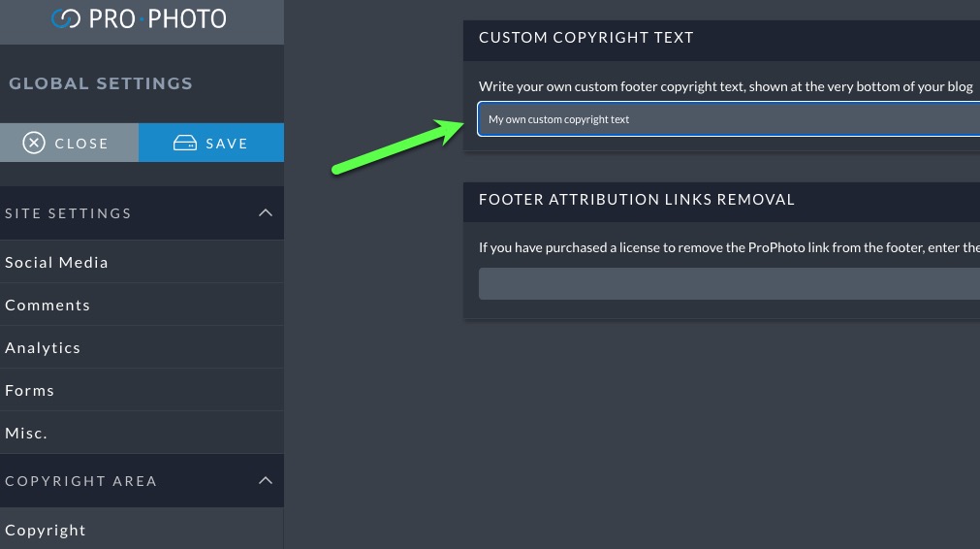The height and width of the screenshot is (549, 980).
Task: Open Analytics settings
Action: click(x=142, y=347)
